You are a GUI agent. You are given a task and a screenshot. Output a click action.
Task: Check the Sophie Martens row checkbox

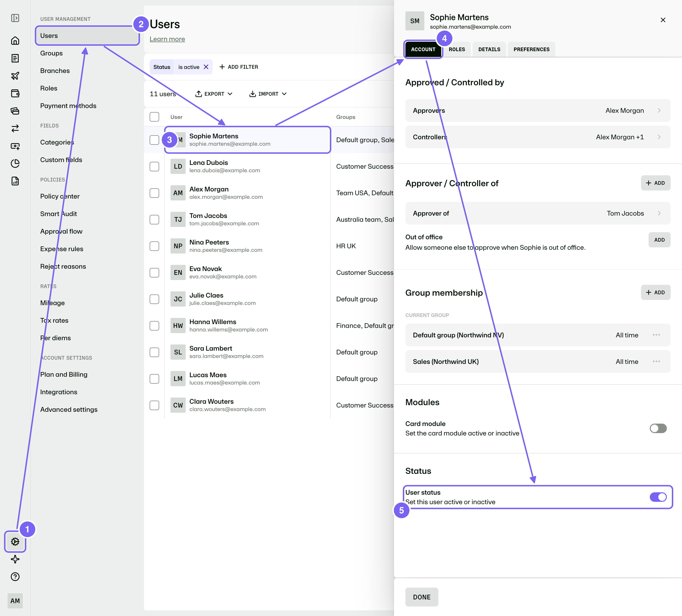[154, 140]
